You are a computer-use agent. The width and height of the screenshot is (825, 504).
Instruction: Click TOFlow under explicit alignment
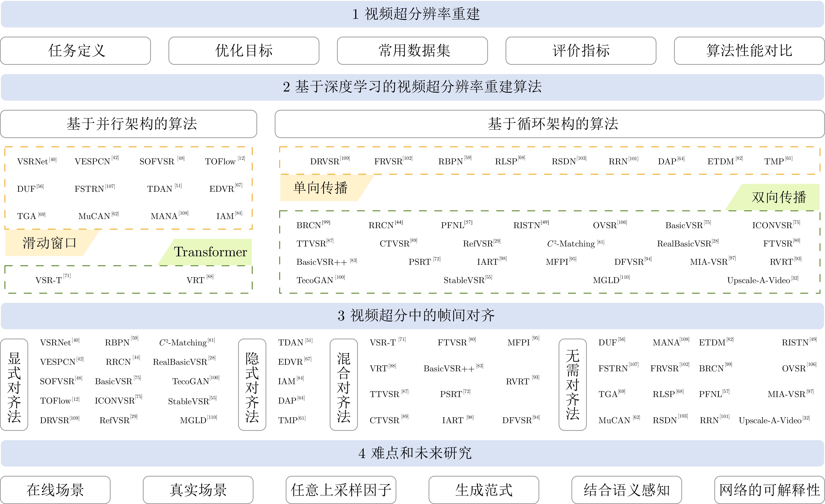point(60,400)
